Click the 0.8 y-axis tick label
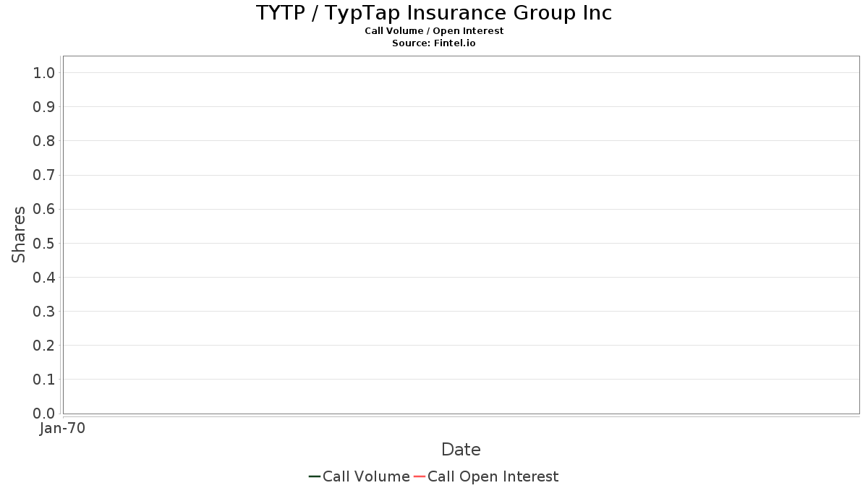868x488 pixels. pos(44,141)
